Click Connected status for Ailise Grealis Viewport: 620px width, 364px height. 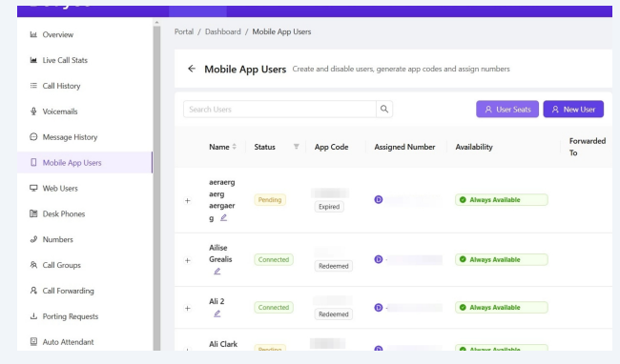click(x=274, y=260)
